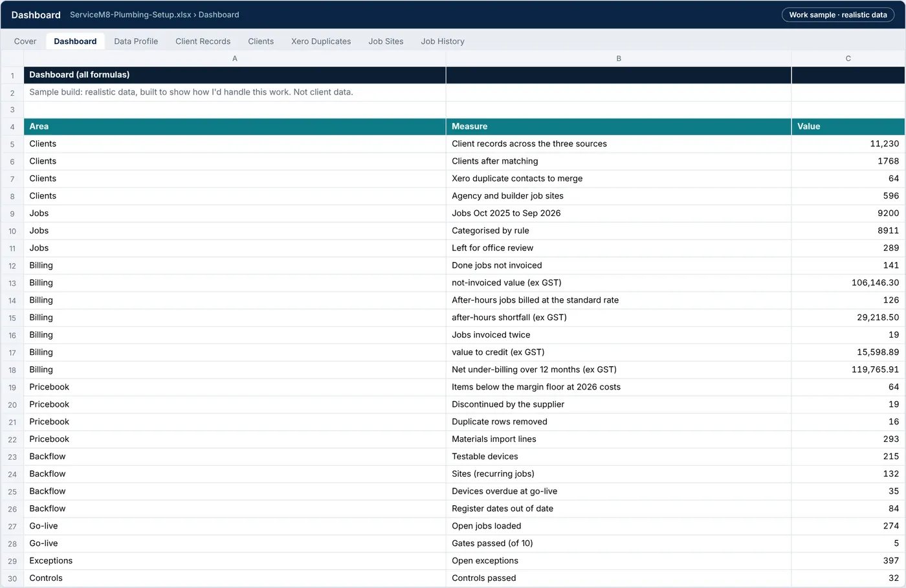
Task: Select column B header
Action: (619, 58)
